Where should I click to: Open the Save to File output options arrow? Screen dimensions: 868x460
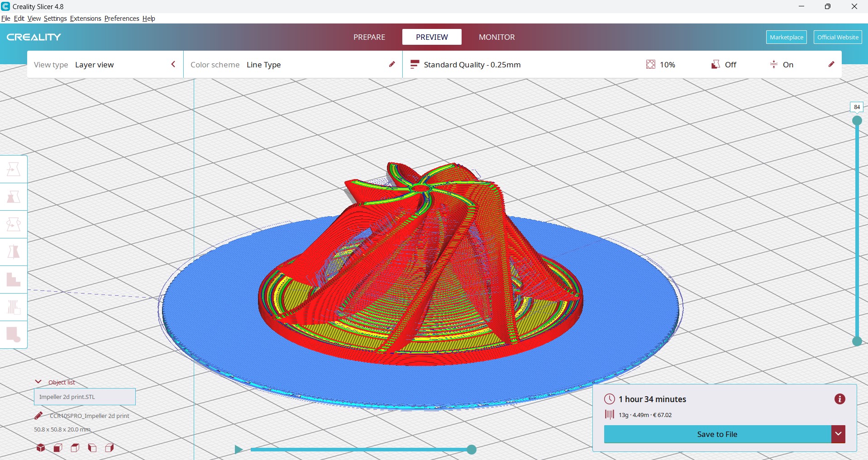pyautogui.click(x=838, y=434)
